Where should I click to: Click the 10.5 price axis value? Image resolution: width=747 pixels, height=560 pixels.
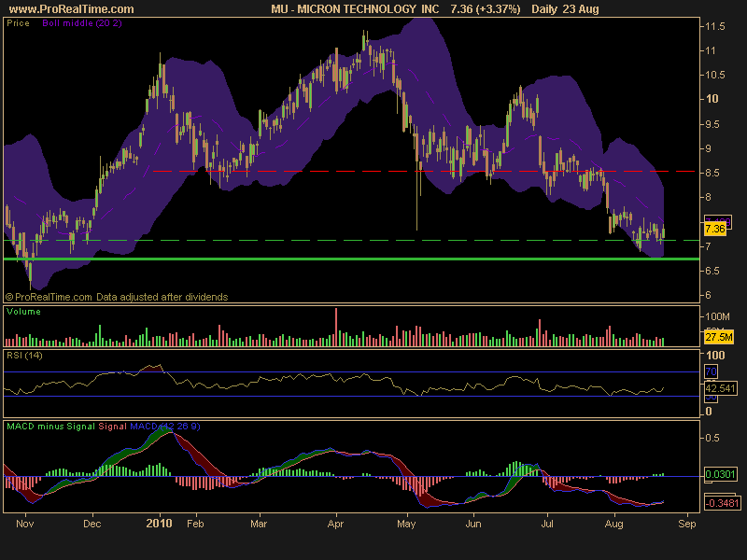(x=715, y=75)
